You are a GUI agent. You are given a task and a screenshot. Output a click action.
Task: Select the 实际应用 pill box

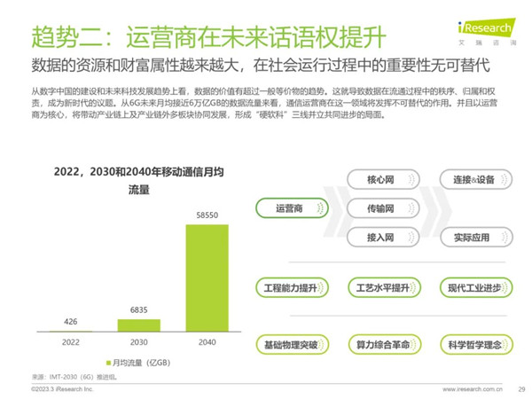pyautogui.click(x=476, y=237)
